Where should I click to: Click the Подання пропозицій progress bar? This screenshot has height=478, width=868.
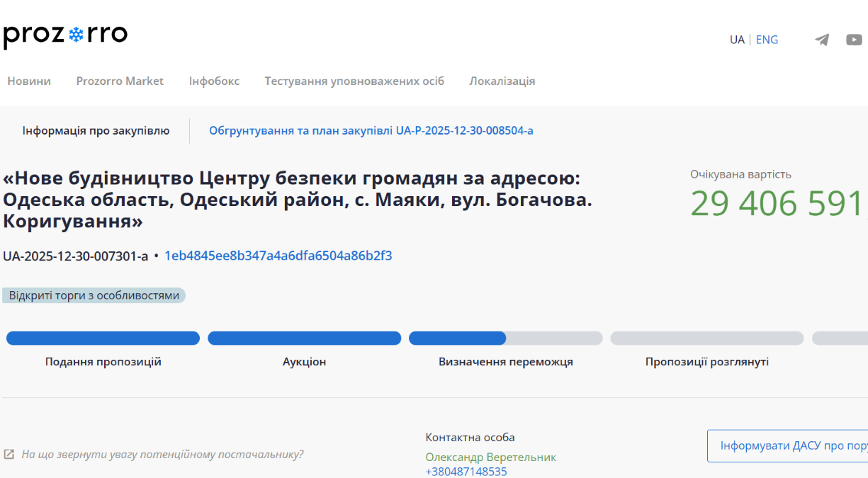click(103, 338)
